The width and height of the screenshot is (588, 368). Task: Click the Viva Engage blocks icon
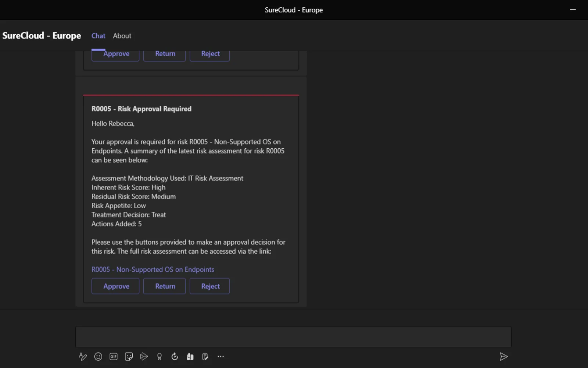click(190, 357)
